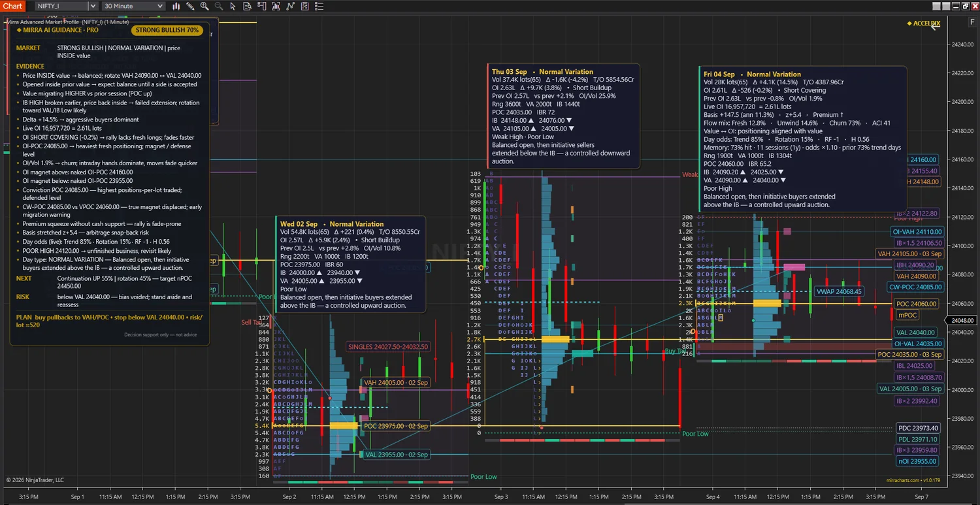Image resolution: width=980 pixels, height=505 pixels.
Task: Click the OI-VAH 24110.00 price label
Action: pyautogui.click(x=917, y=232)
